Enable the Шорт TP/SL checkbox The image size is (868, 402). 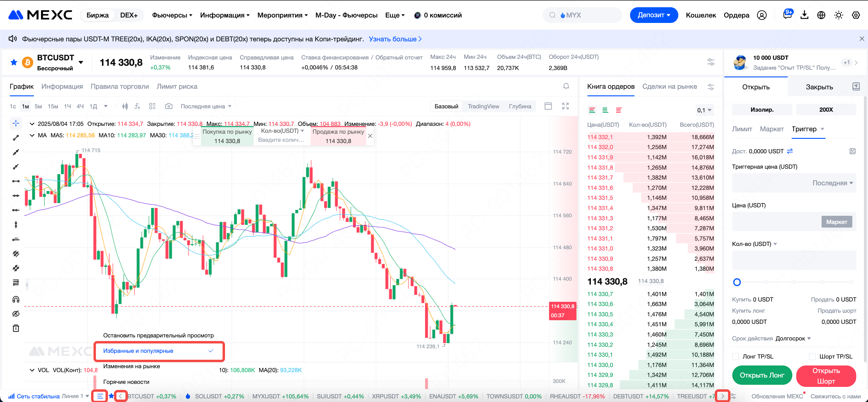(x=812, y=356)
